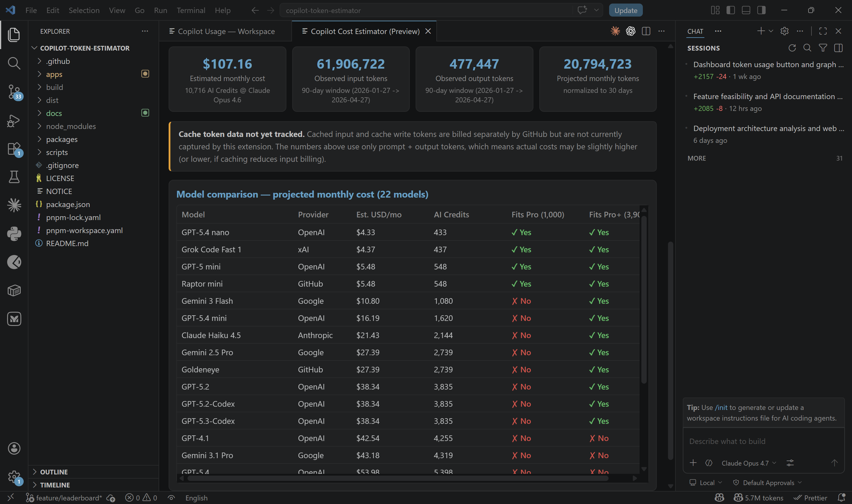Image resolution: width=852 pixels, height=504 pixels.
Task: Split the editor to the right
Action: [646, 31]
